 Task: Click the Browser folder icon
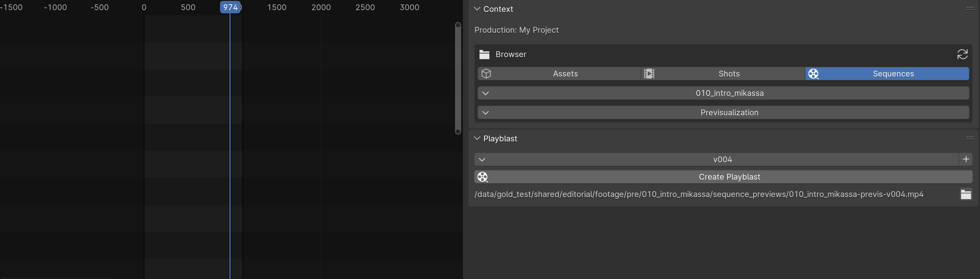point(484,54)
